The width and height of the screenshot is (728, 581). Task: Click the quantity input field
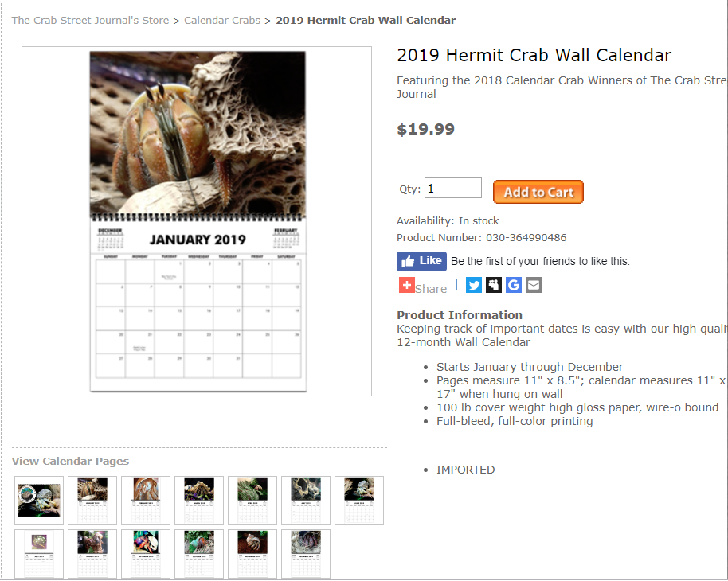(452, 189)
